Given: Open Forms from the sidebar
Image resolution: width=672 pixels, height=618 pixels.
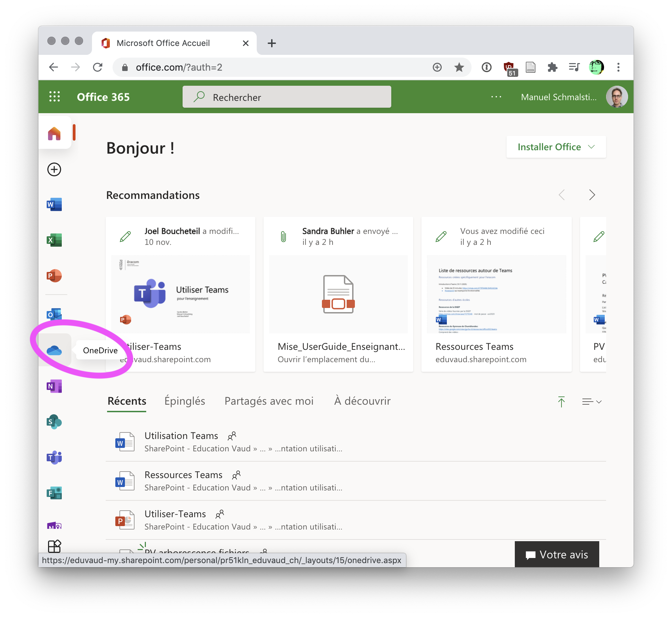Looking at the screenshot, I should (x=54, y=493).
